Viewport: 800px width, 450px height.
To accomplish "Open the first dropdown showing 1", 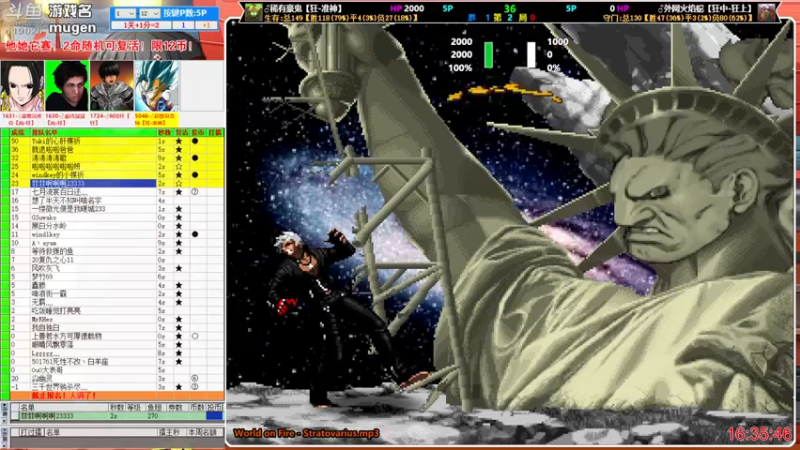I will pyautogui.click(x=124, y=13).
